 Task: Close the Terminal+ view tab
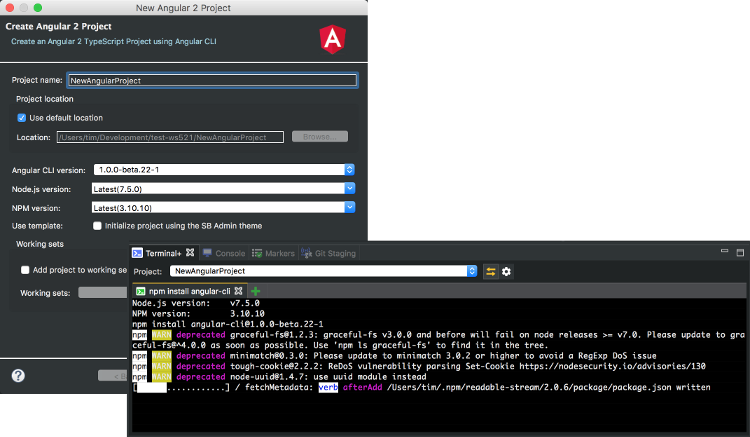click(x=190, y=252)
